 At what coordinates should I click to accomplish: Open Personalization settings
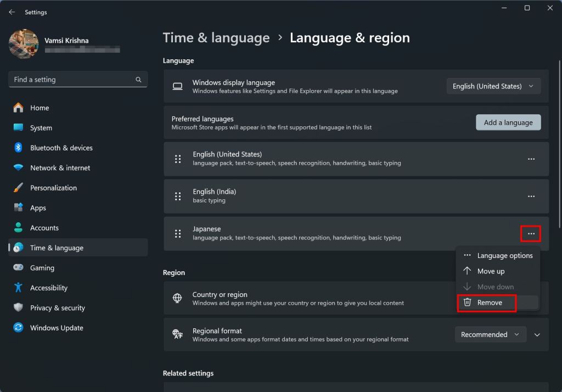pyautogui.click(x=78, y=188)
